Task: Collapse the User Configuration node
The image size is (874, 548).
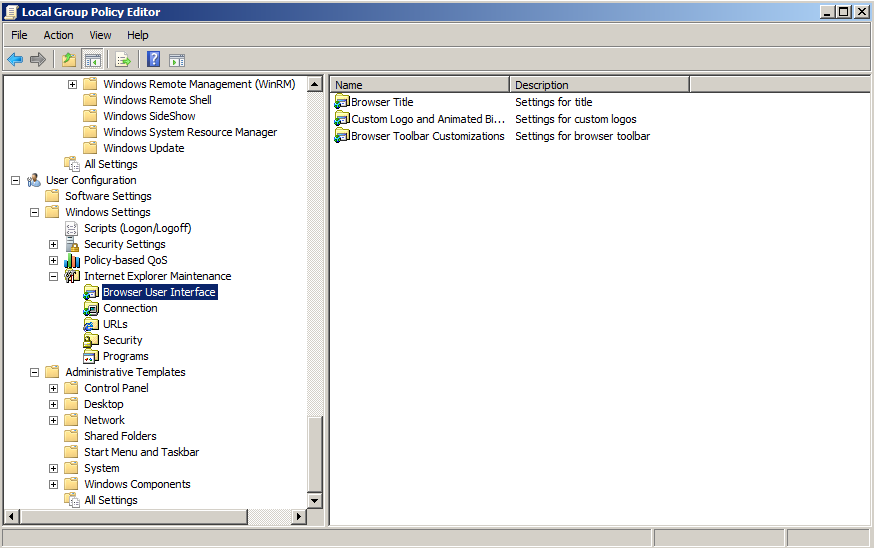Action: point(16,180)
